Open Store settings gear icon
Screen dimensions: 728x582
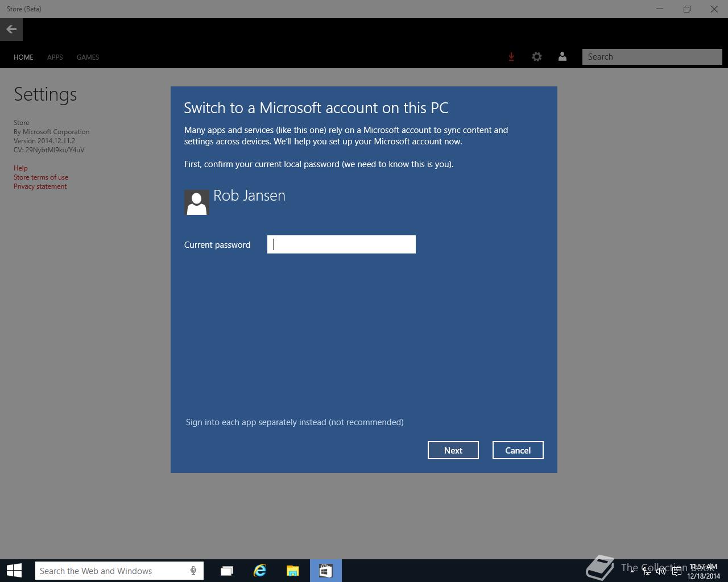coord(537,57)
